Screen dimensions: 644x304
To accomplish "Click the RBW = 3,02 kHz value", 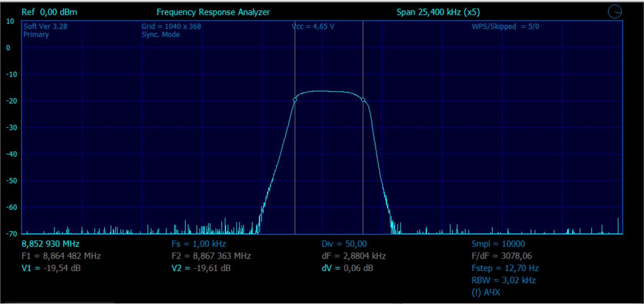I will coord(503,280).
